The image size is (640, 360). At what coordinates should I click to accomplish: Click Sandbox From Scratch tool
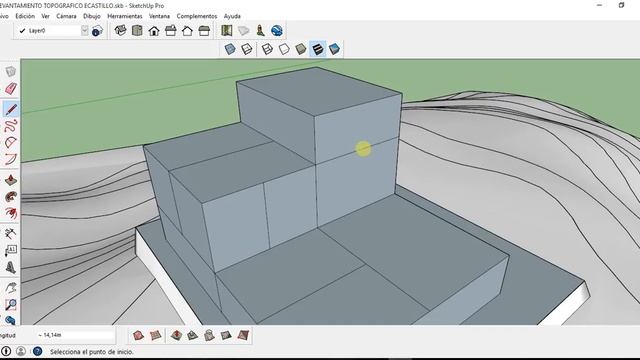155,336
